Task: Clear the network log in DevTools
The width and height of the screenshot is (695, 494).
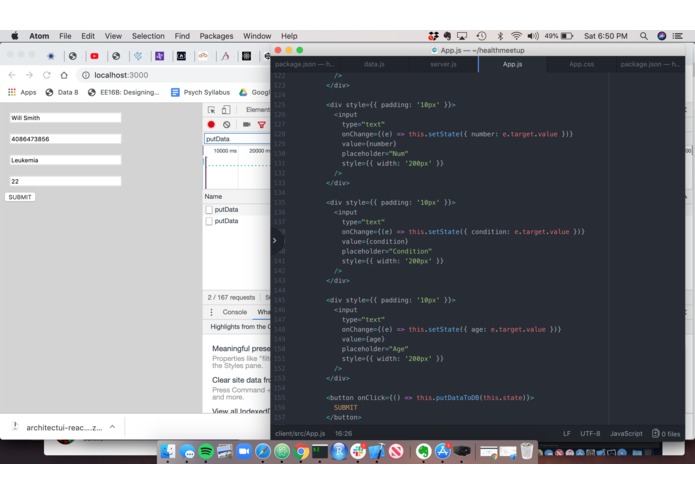Action: point(227,124)
